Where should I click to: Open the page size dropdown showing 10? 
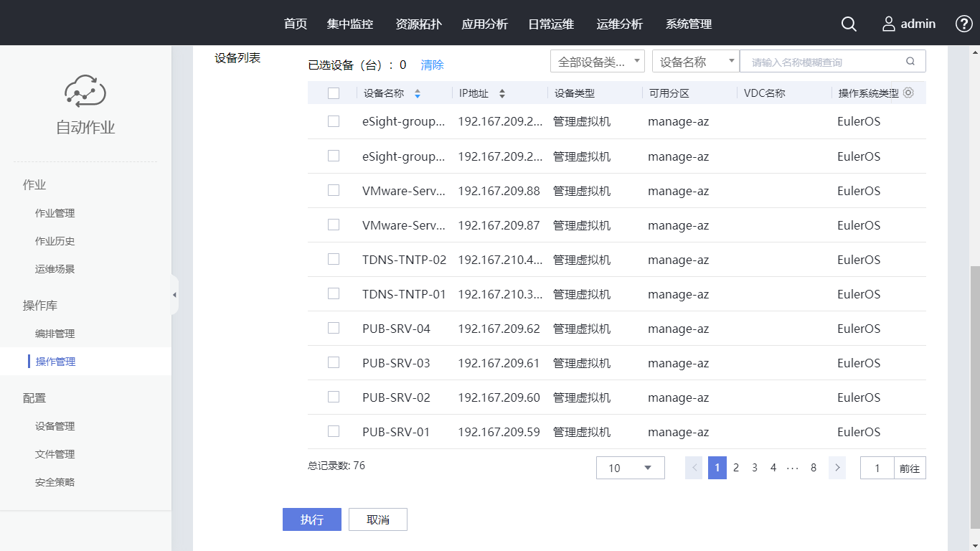[630, 468]
